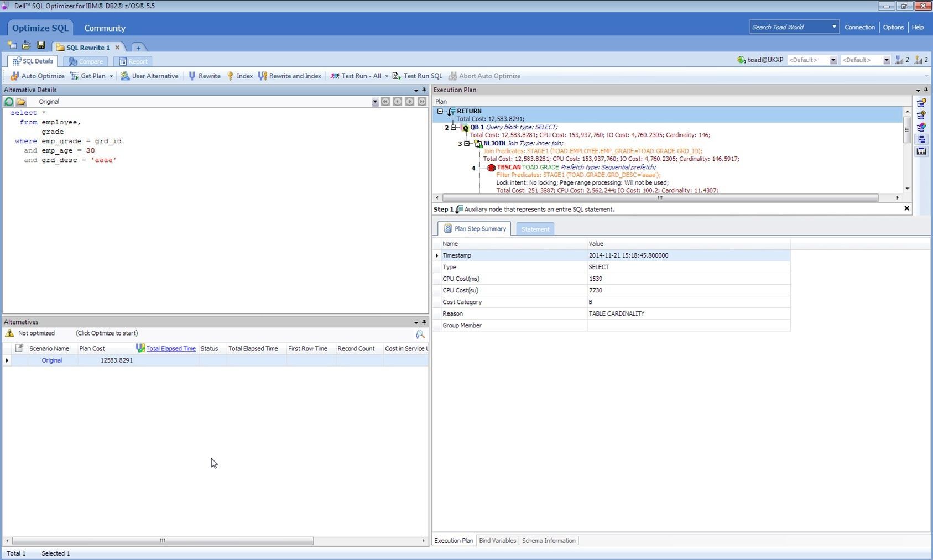Go to first alternative navigation icon
Viewport: 933px width, 560px height.
coord(385,102)
